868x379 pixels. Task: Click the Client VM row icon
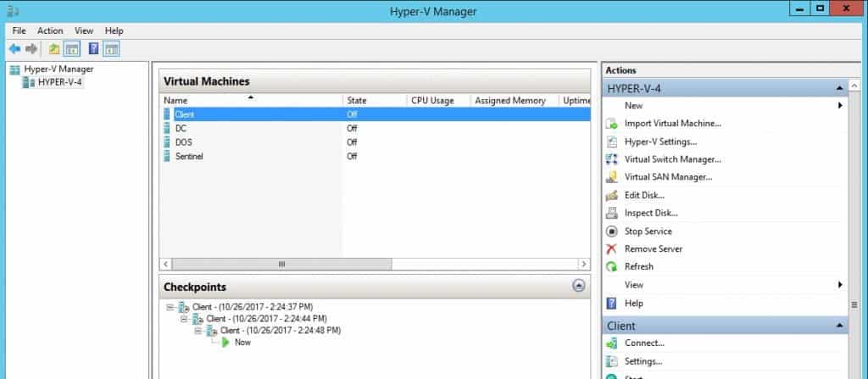pos(167,114)
